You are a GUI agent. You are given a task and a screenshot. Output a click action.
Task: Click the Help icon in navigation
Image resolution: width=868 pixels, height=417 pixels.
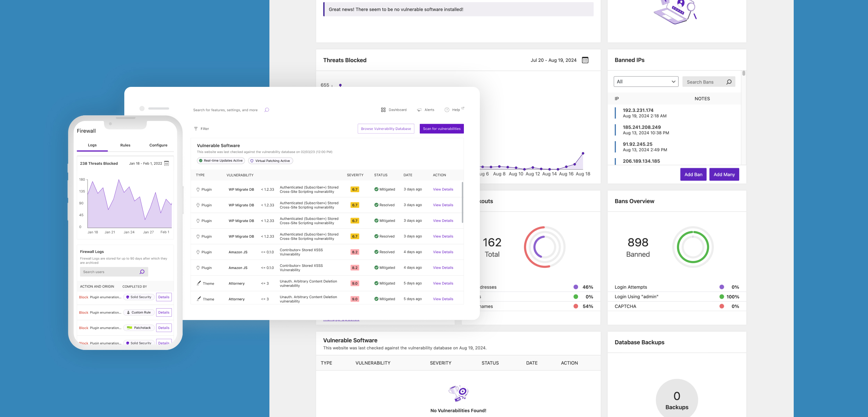click(x=447, y=110)
